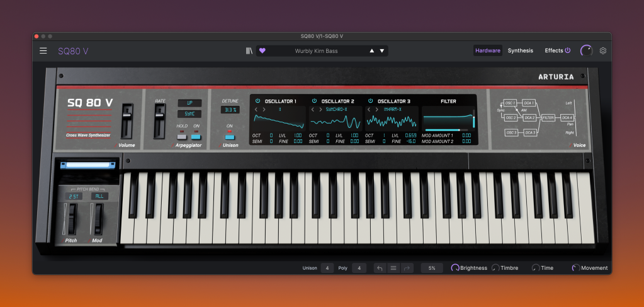This screenshot has width=644, height=307.
Task: Turn the Arpeggiator ON button
Action: pyautogui.click(x=196, y=136)
